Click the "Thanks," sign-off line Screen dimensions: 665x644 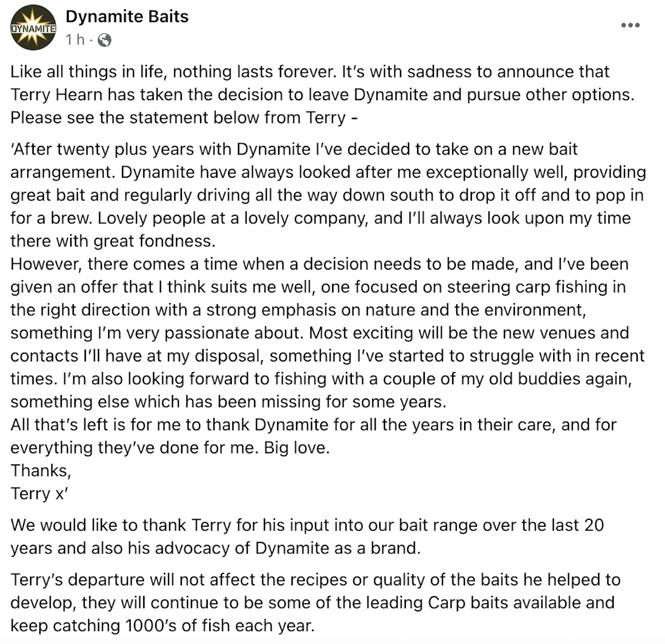click(41, 470)
